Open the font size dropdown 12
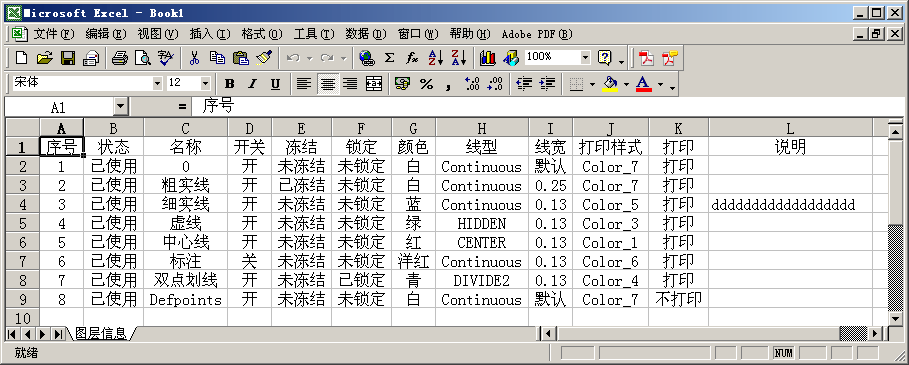This screenshot has width=909, height=365. pos(205,83)
